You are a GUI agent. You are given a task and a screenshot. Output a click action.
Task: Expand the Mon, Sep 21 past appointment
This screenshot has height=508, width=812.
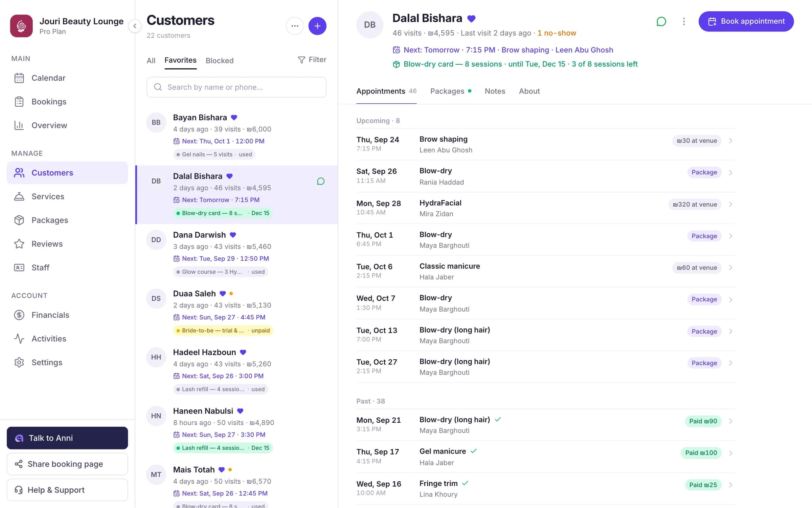point(546,425)
